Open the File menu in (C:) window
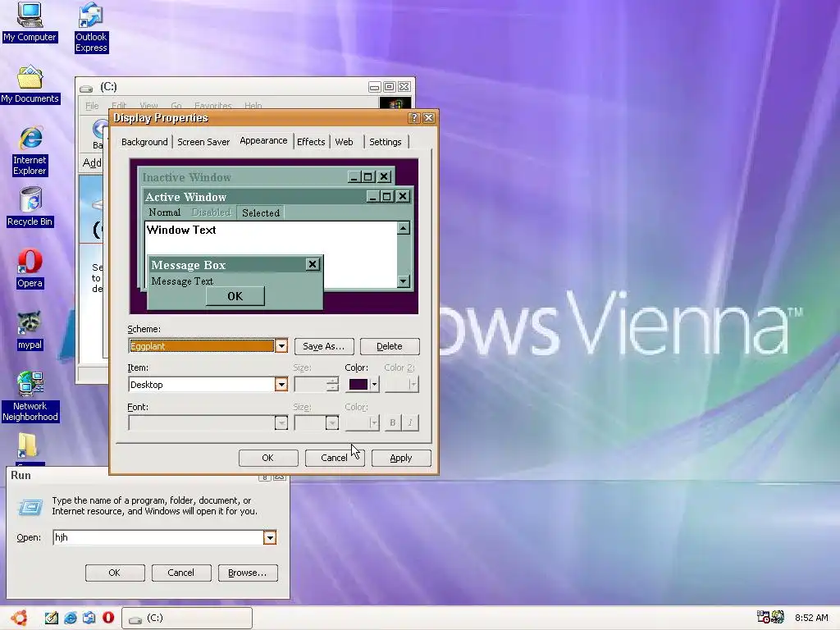 pos(92,106)
